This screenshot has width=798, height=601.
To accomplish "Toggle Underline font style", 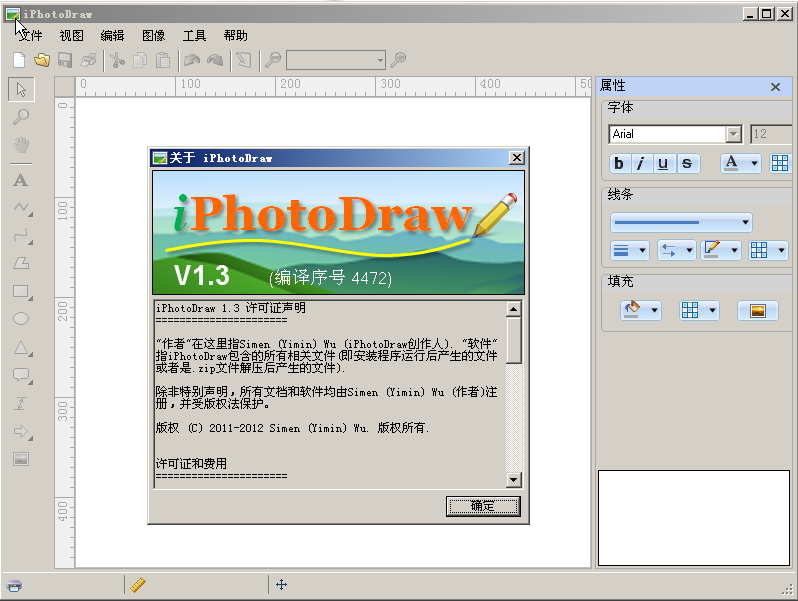I will 663,163.
